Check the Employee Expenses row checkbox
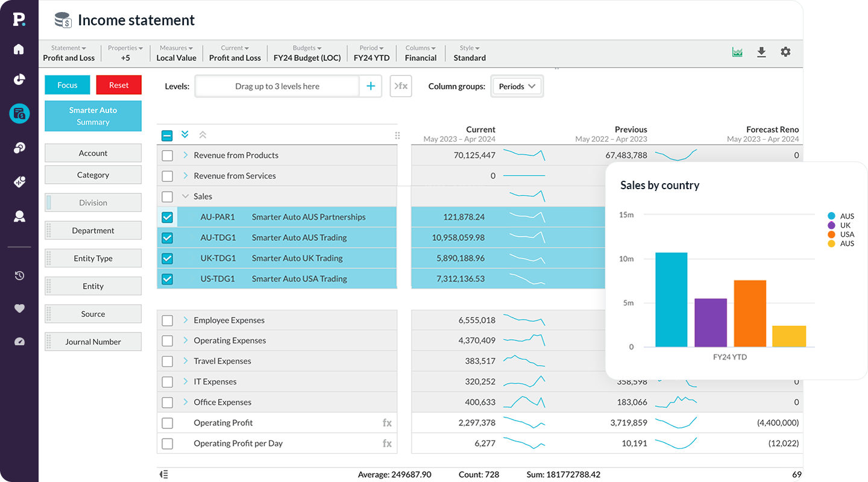 point(168,321)
